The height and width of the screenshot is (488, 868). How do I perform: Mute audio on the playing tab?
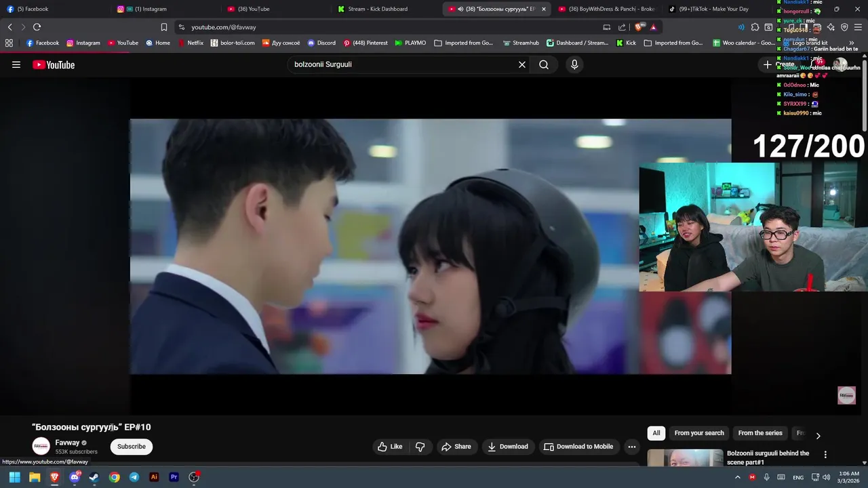(460, 9)
